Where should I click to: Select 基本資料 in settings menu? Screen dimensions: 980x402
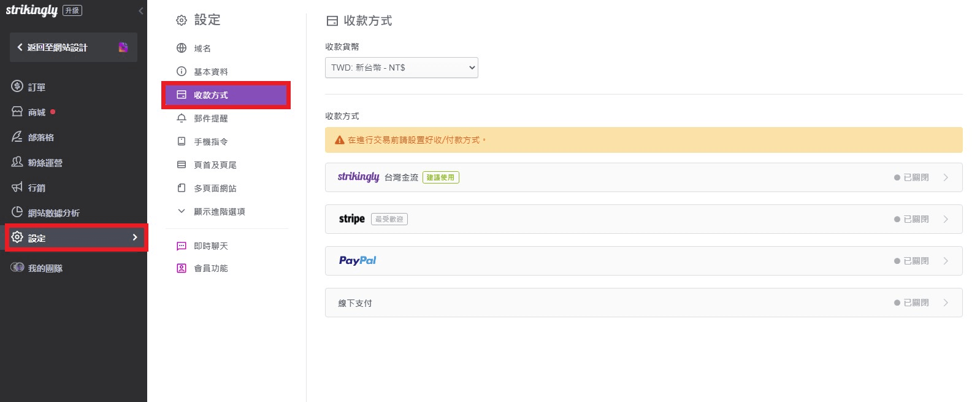(210, 72)
